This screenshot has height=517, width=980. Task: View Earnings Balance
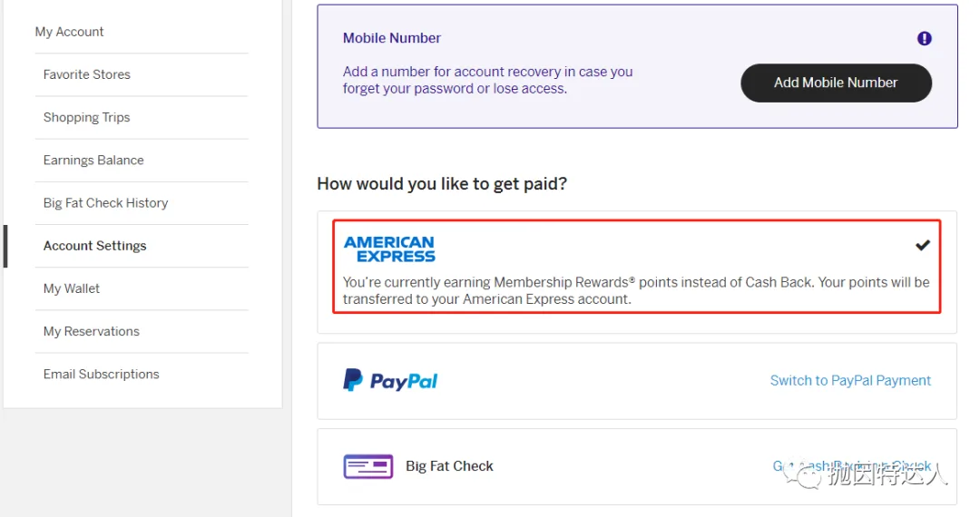click(93, 160)
